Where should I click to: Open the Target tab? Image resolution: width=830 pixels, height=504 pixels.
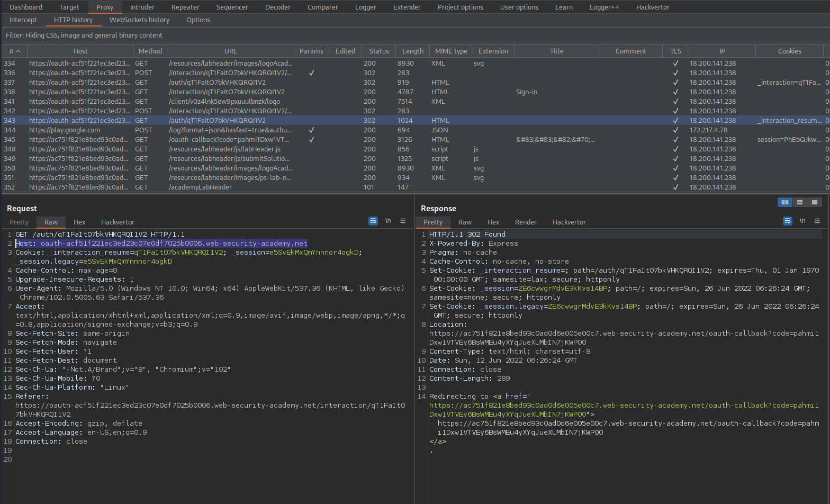pyautogui.click(x=69, y=7)
